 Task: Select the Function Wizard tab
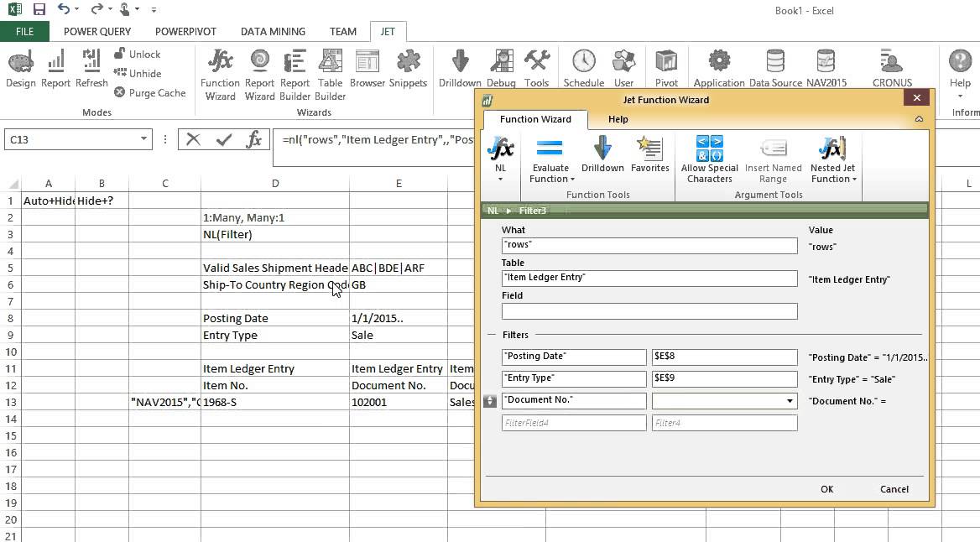[x=535, y=119]
